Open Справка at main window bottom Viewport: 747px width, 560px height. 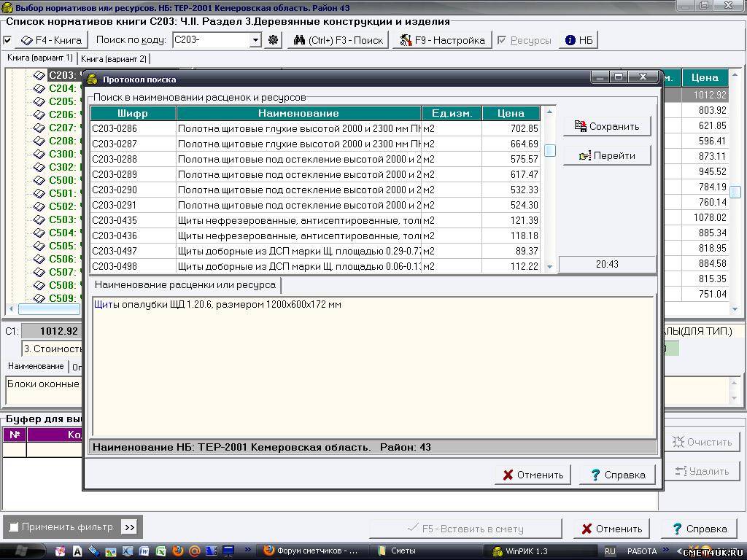point(700,529)
